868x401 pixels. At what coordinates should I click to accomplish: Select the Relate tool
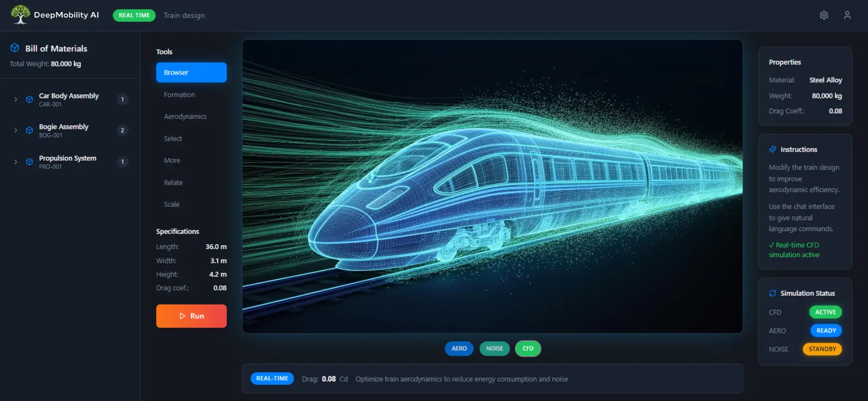[x=191, y=182]
